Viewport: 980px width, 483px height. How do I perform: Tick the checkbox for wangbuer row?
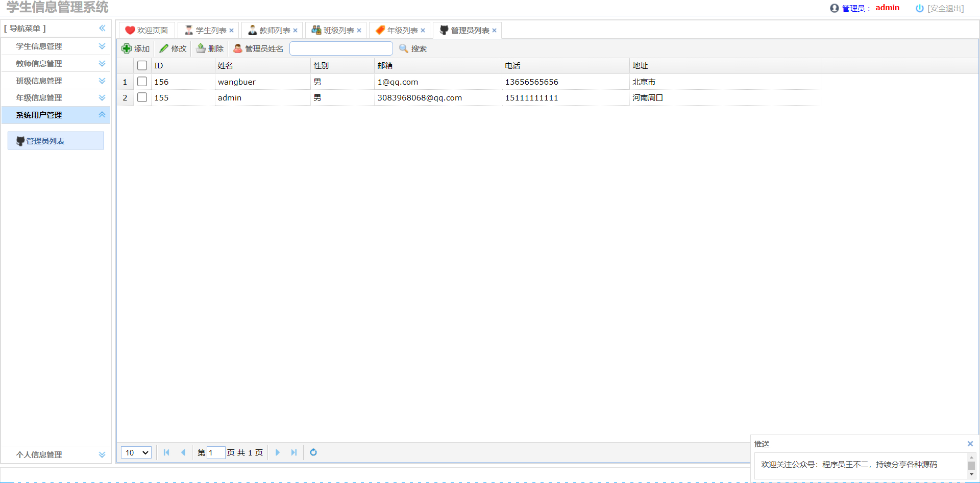[142, 81]
